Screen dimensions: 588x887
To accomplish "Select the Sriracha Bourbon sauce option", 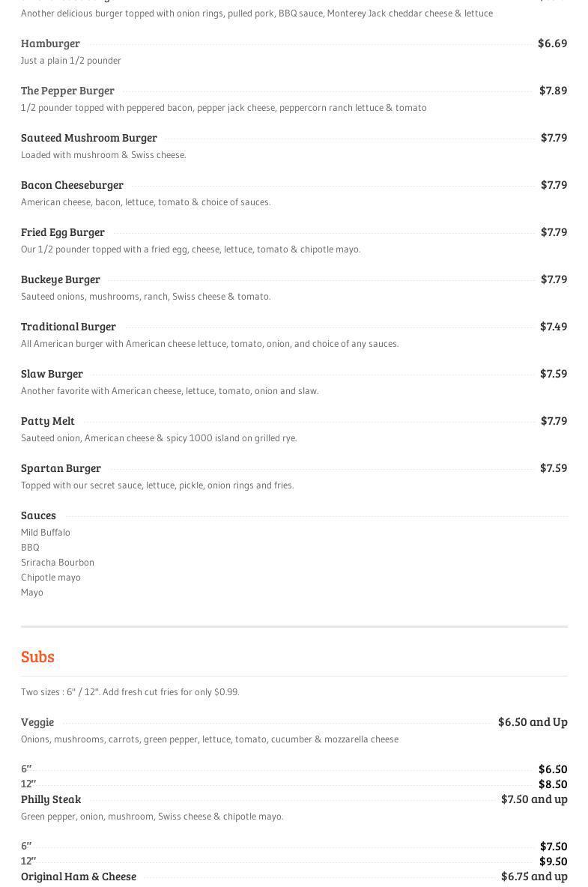I will click(x=58, y=563).
